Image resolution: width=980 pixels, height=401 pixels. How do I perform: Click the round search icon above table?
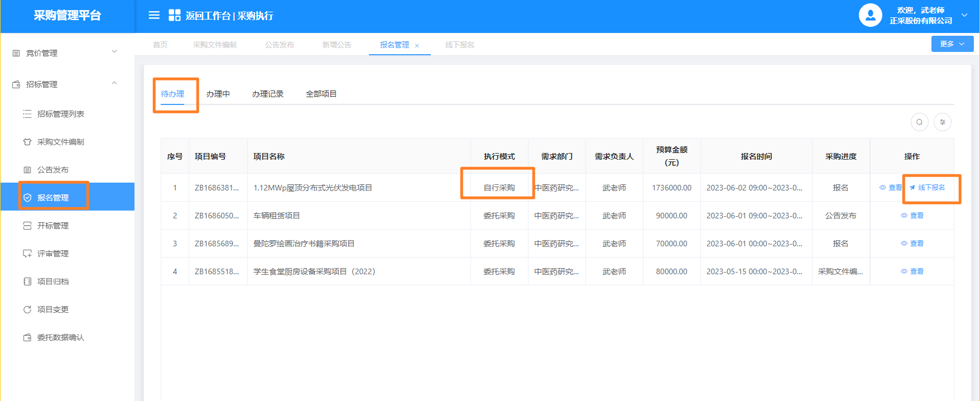[919, 122]
